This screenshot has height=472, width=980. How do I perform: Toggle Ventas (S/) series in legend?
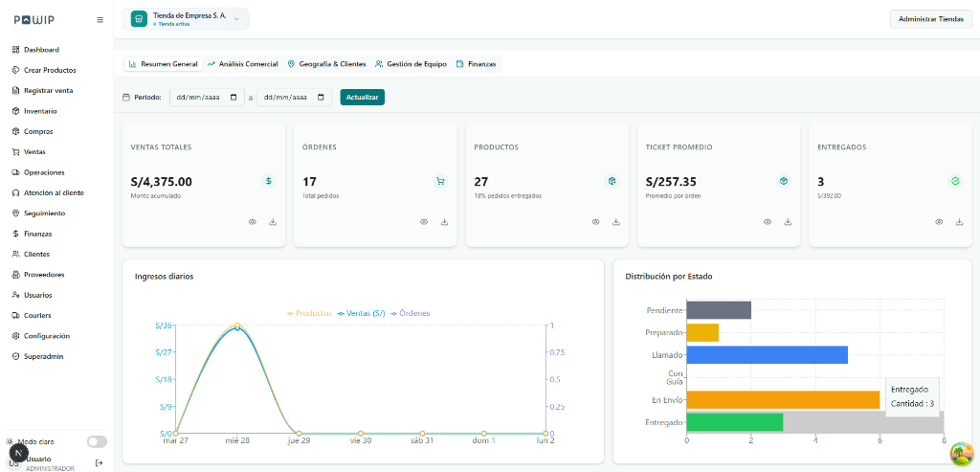click(x=361, y=312)
